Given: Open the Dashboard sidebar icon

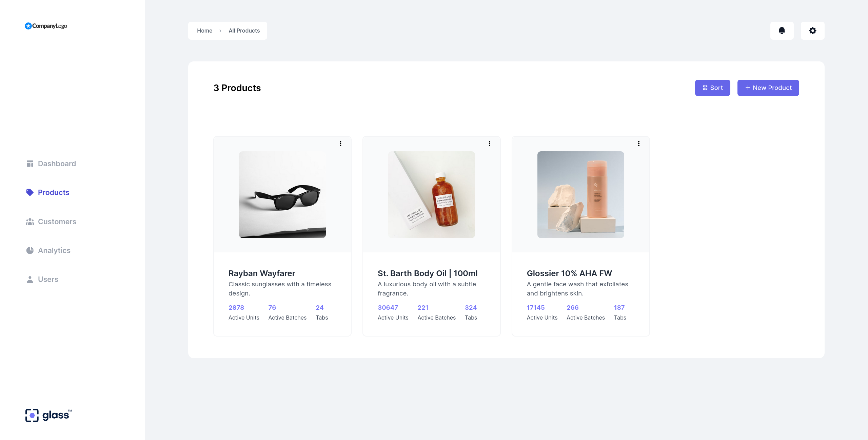Looking at the screenshot, I should [x=30, y=163].
